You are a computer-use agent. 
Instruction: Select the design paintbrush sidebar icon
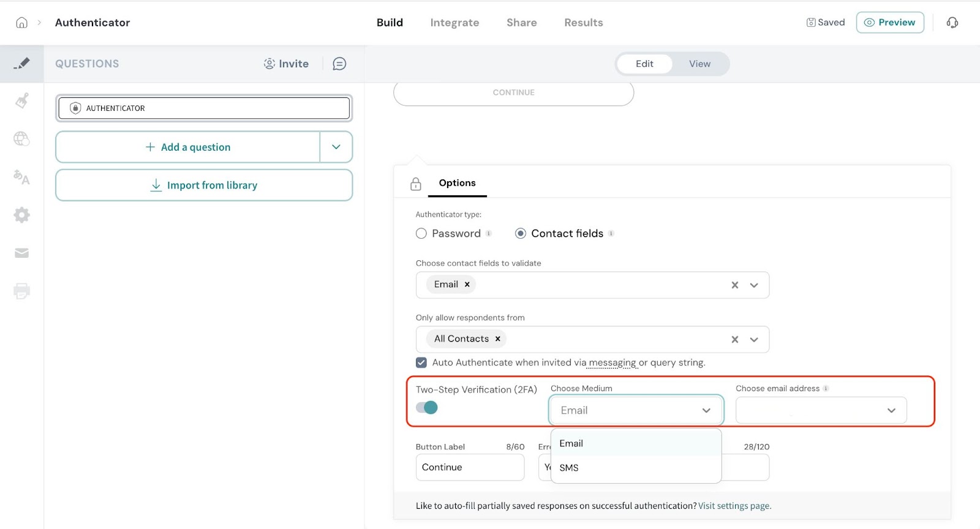click(x=22, y=100)
